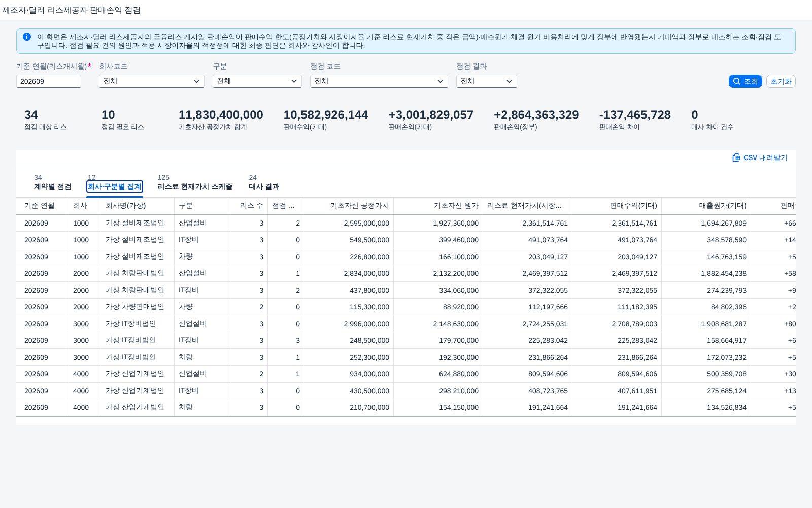
Task: Click the 기준 연월 input field
Action: pos(49,81)
